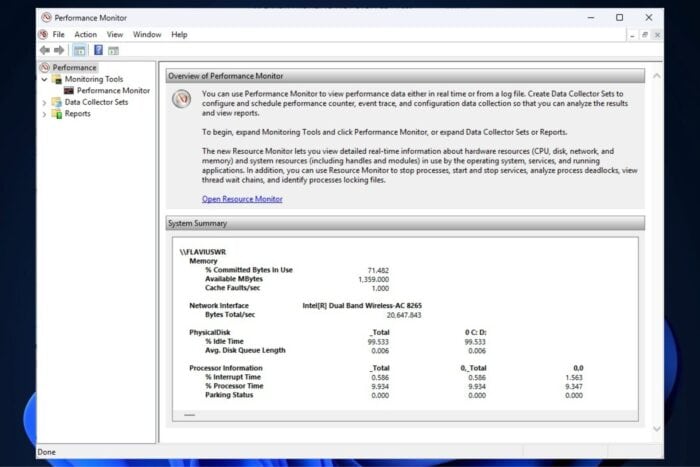Click the Reports folder icon

click(57, 114)
